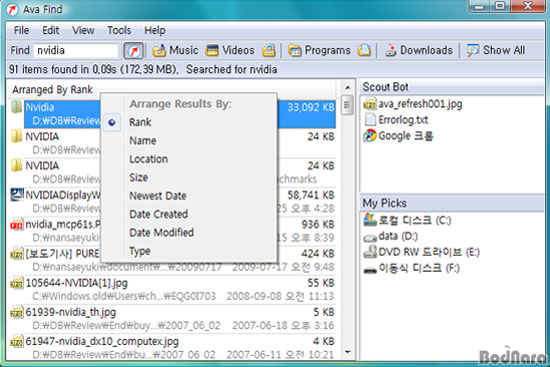550x367 pixels.
Task: Click the results list scroll down arrow
Action: (x=347, y=352)
